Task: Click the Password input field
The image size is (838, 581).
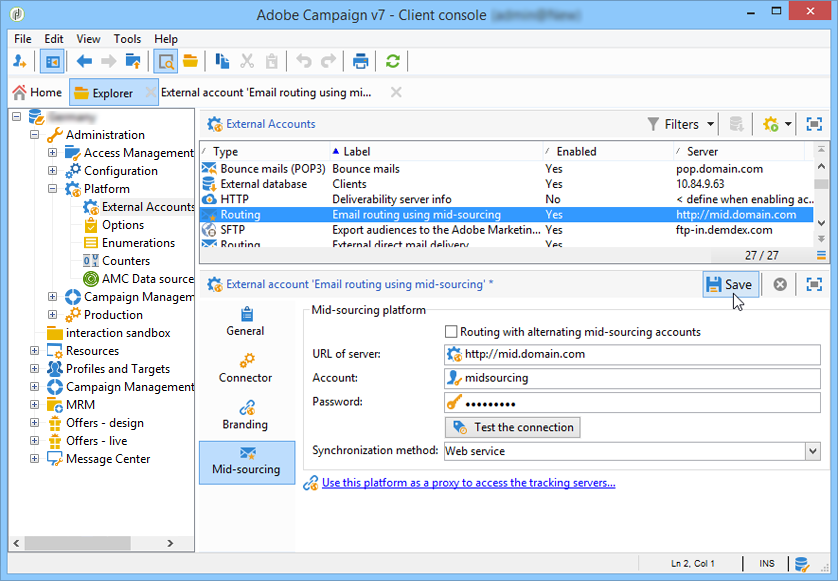Action: pyautogui.click(x=632, y=402)
